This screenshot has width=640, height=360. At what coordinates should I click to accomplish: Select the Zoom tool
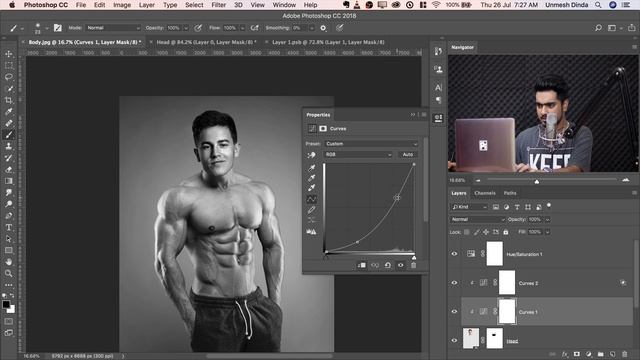(9, 273)
